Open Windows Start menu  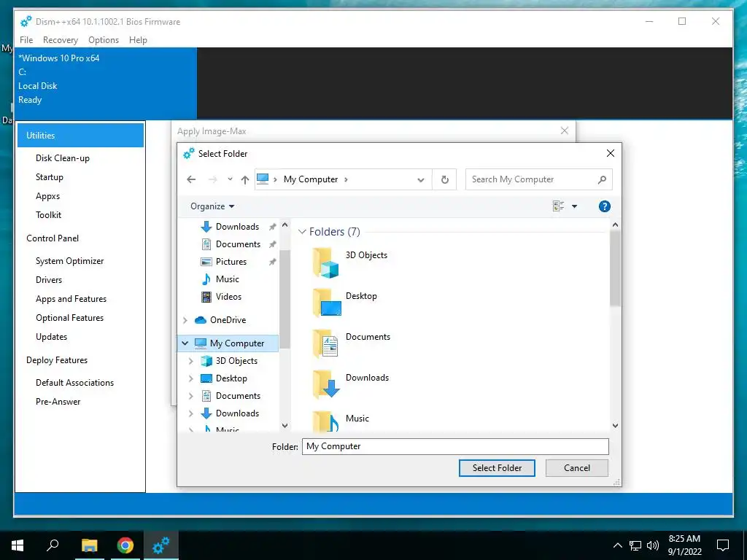pyautogui.click(x=18, y=545)
